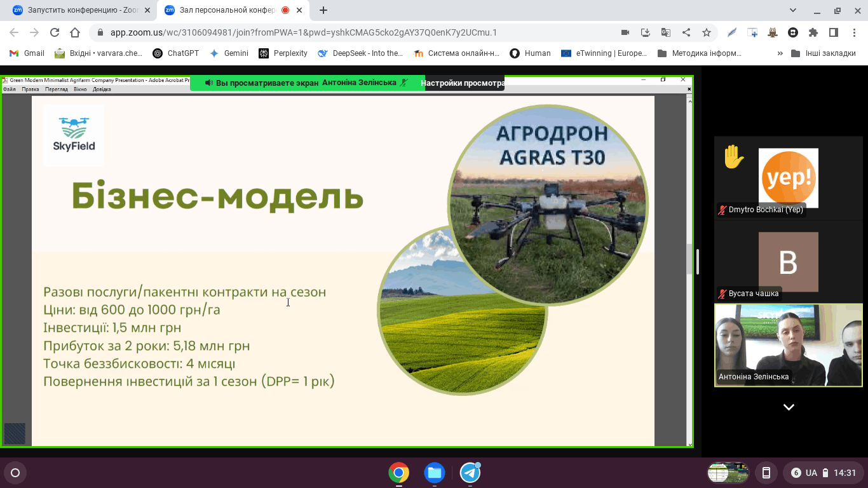Open Chrome from the shelf
The image size is (868, 488).
click(399, 473)
